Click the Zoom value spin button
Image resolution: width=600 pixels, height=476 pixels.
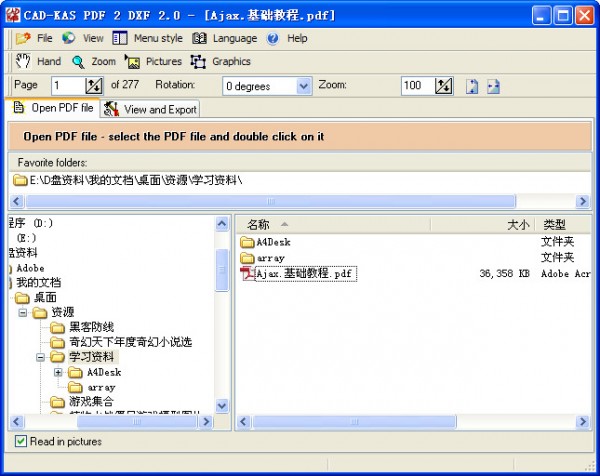(x=443, y=86)
